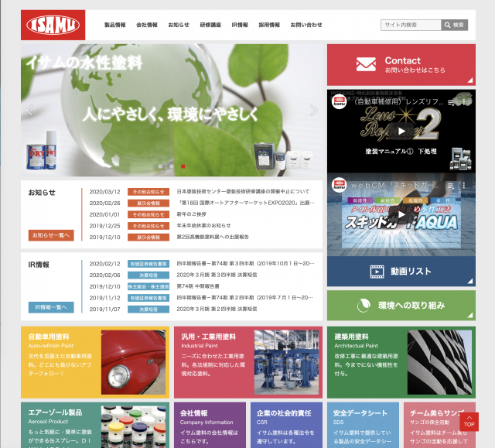
Task: Open 2020年3月期 第2四半期 決算短信
Action: [x=217, y=309]
